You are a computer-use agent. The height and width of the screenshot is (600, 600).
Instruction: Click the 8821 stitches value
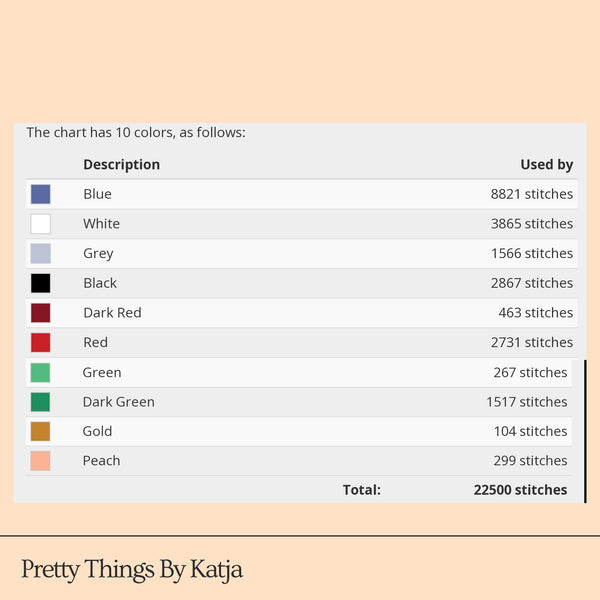point(532,194)
